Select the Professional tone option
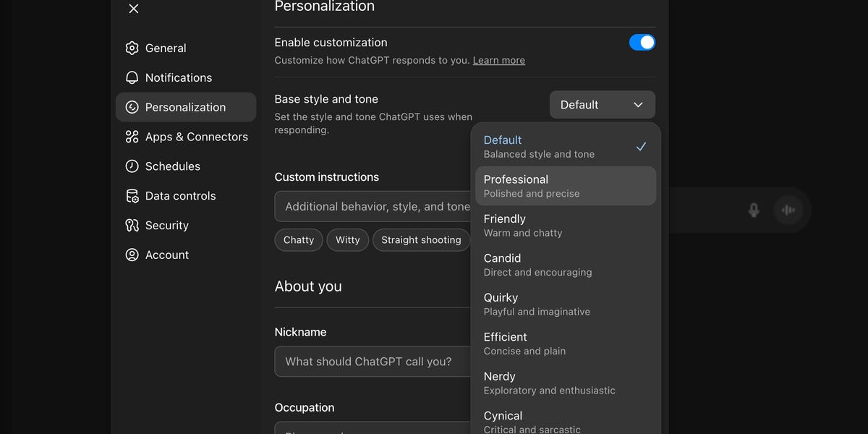Screen dimensions: 868x434 click(x=565, y=186)
